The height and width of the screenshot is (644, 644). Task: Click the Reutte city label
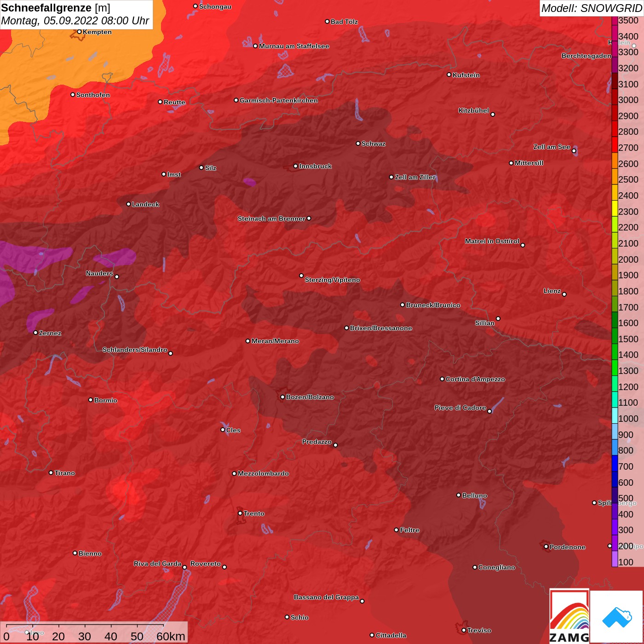[174, 102]
